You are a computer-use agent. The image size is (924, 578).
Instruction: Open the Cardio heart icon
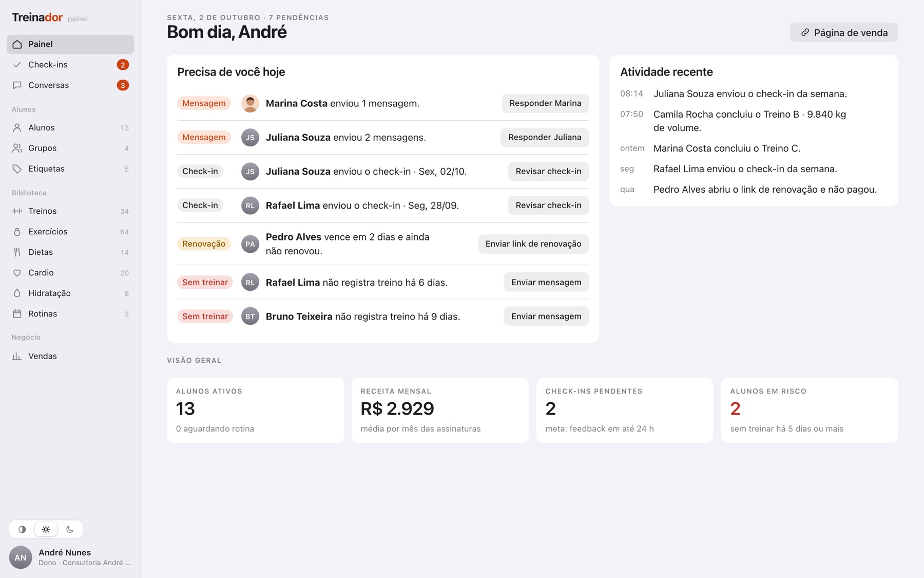(17, 273)
